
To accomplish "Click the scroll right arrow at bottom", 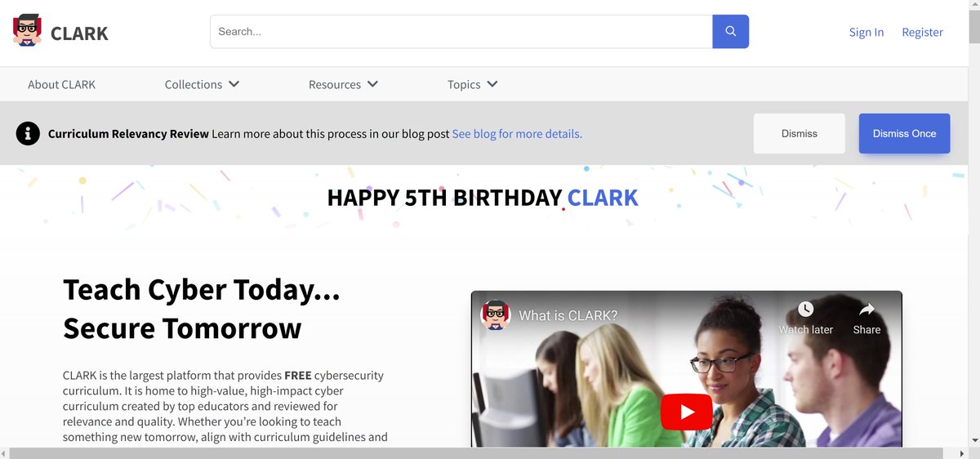I will 962,453.
